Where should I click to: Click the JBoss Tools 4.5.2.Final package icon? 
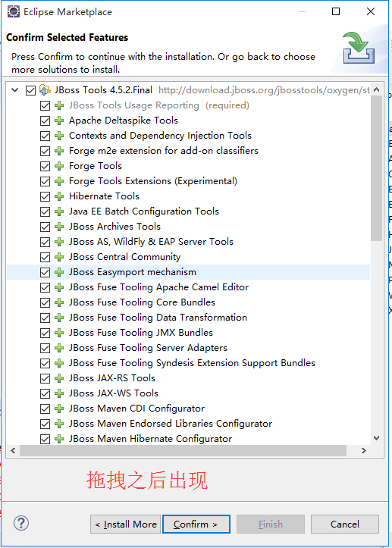click(45, 90)
